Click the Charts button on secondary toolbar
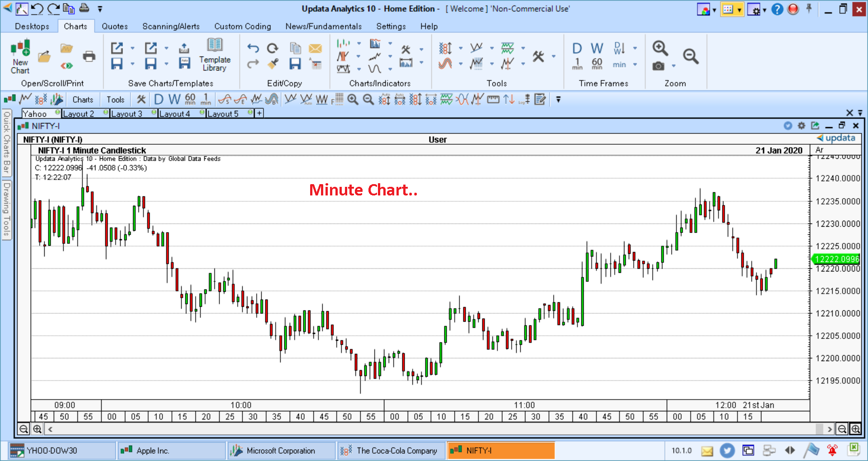868x461 pixels. pyautogui.click(x=83, y=100)
